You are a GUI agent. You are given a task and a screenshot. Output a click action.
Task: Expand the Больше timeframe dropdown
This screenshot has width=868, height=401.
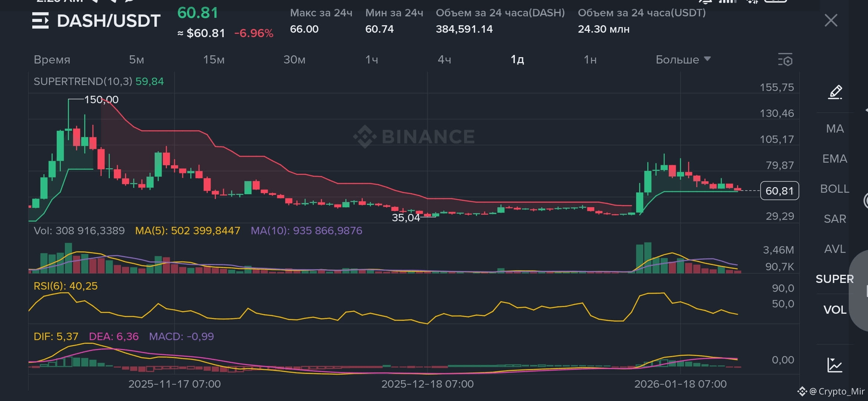[683, 59]
